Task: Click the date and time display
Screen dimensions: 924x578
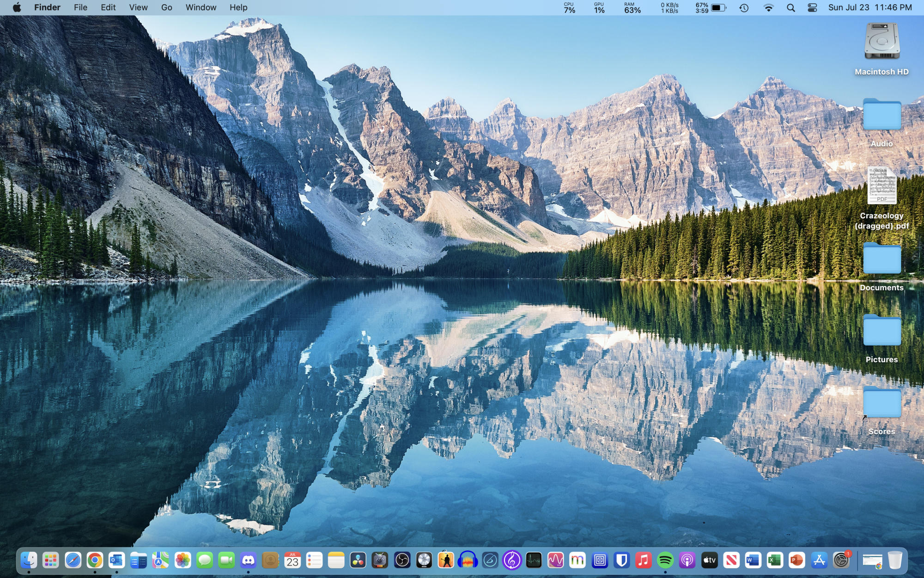Action: (869, 7)
